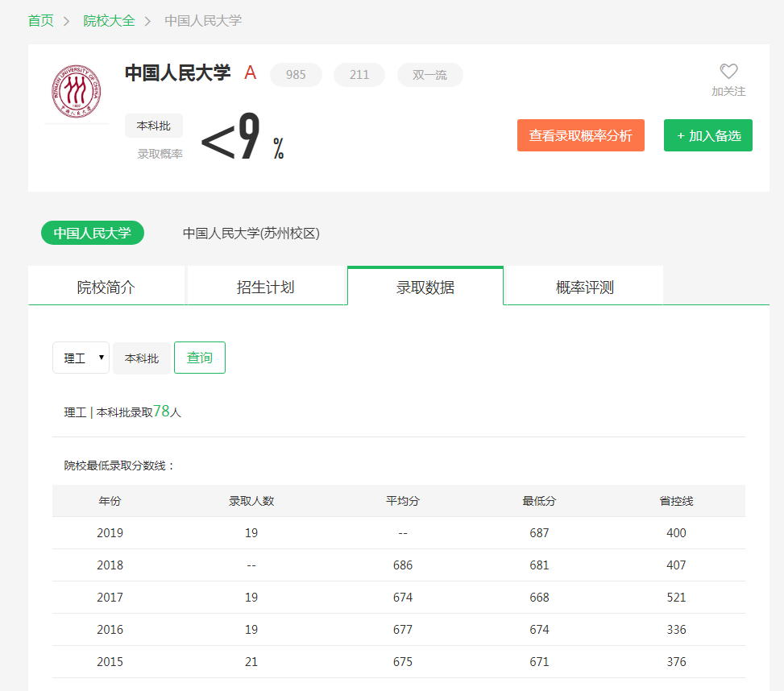This screenshot has width=784, height=691.
Task: Click the 查看录取概率分析 button
Action: click(x=580, y=135)
